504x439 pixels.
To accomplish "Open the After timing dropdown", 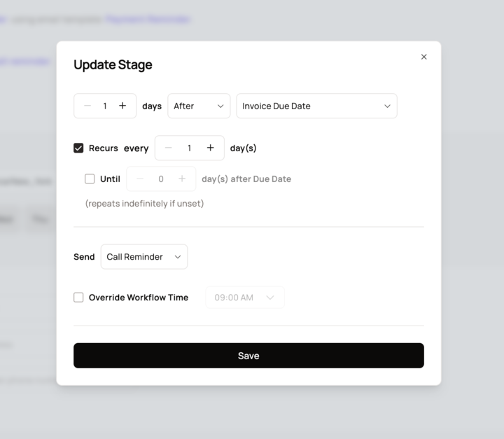I will pos(199,106).
